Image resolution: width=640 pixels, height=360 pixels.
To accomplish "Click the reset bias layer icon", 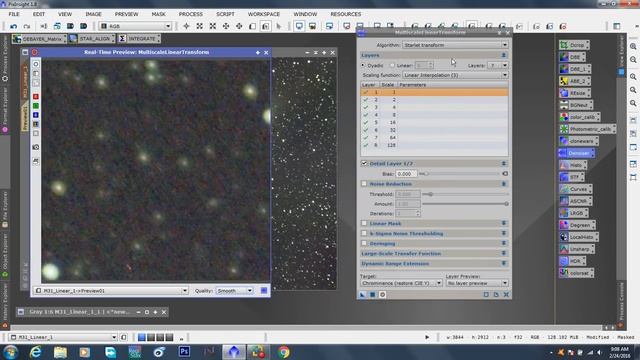I will (505, 173).
